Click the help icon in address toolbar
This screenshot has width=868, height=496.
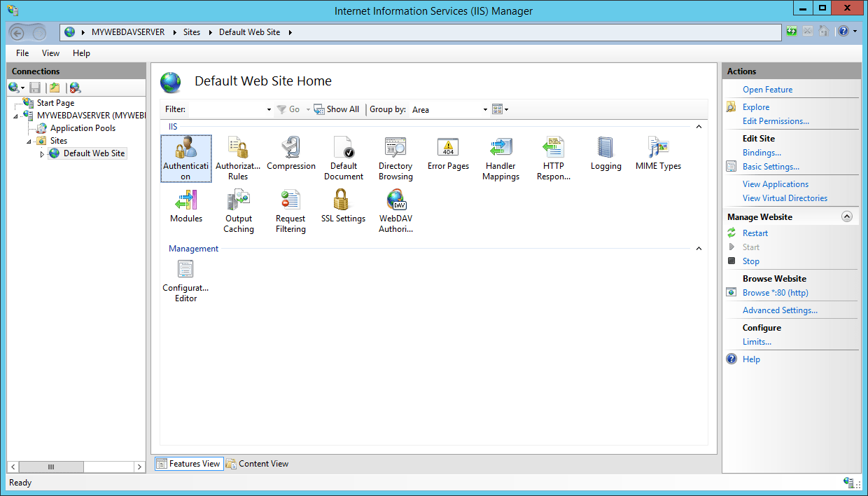843,32
